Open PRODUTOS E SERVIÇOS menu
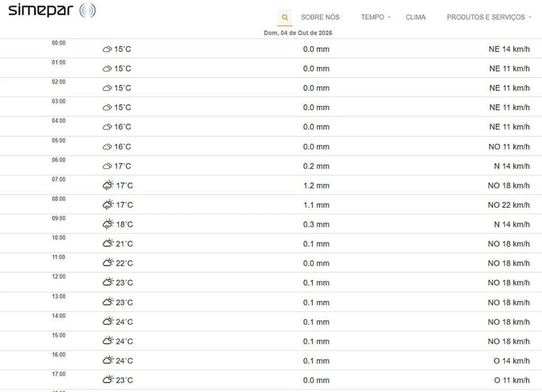The height and width of the screenshot is (392, 542). pyautogui.click(x=486, y=17)
